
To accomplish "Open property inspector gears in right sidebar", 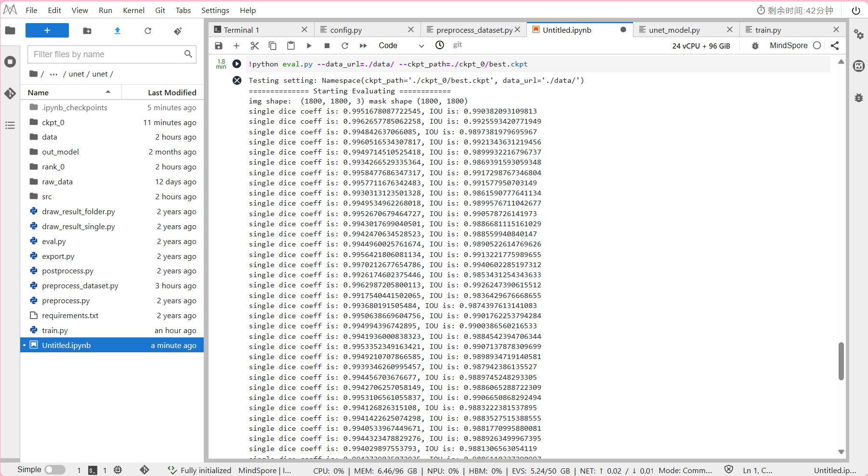I will tap(859, 34).
